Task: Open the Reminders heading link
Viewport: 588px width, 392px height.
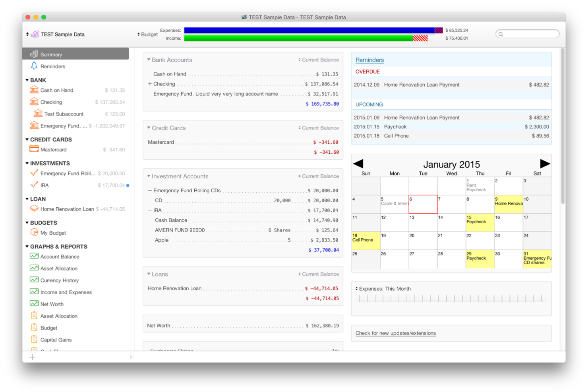Action: click(369, 60)
